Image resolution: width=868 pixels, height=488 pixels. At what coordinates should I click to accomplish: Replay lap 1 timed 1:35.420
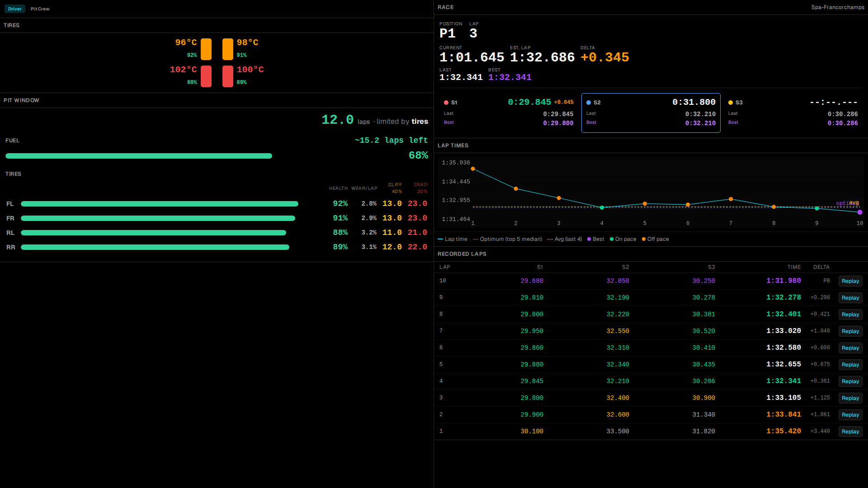pos(850,432)
